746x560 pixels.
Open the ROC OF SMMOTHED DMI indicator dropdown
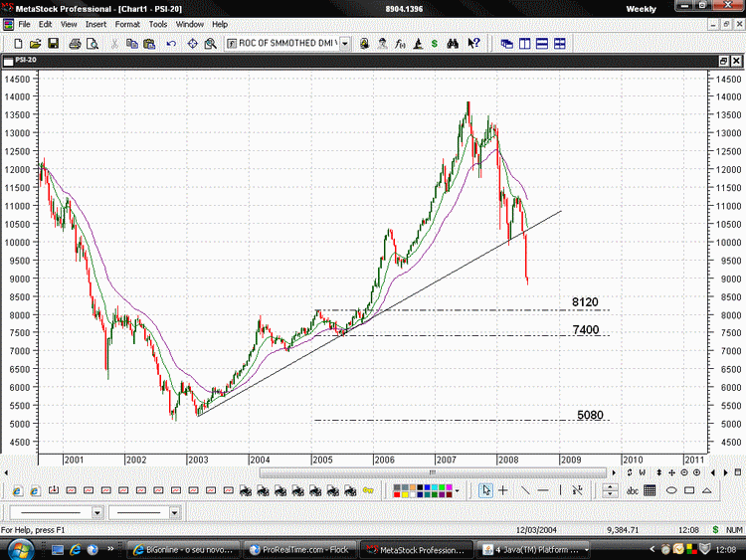point(345,44)
